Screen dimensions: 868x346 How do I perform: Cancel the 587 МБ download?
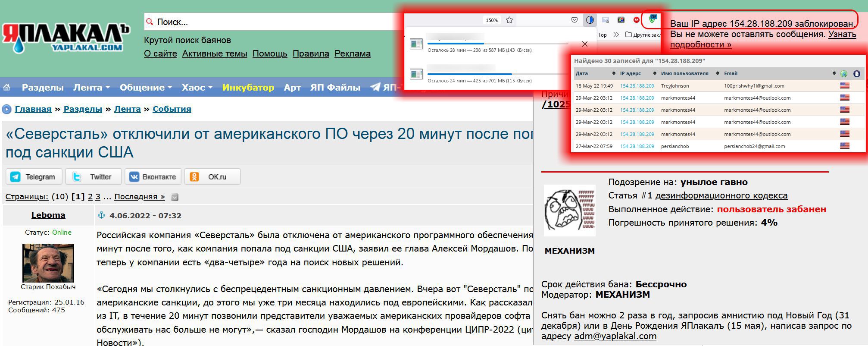(585, 44)
